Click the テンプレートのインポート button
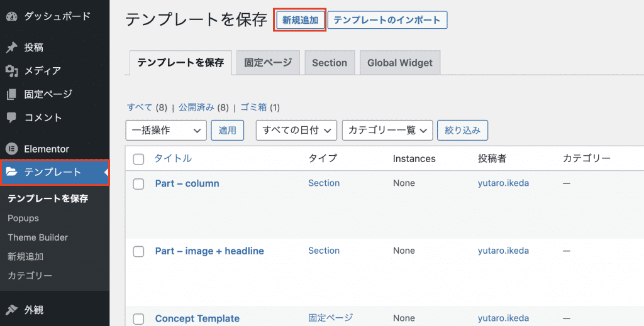Screen dimensions: 644x326 [x=387, y=20]
